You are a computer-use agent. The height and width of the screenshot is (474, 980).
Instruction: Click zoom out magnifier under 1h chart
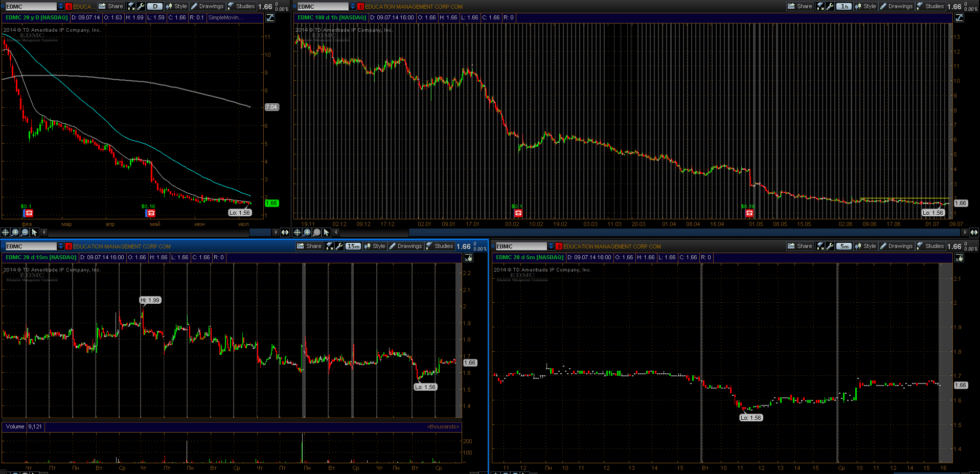pos(317,232)
